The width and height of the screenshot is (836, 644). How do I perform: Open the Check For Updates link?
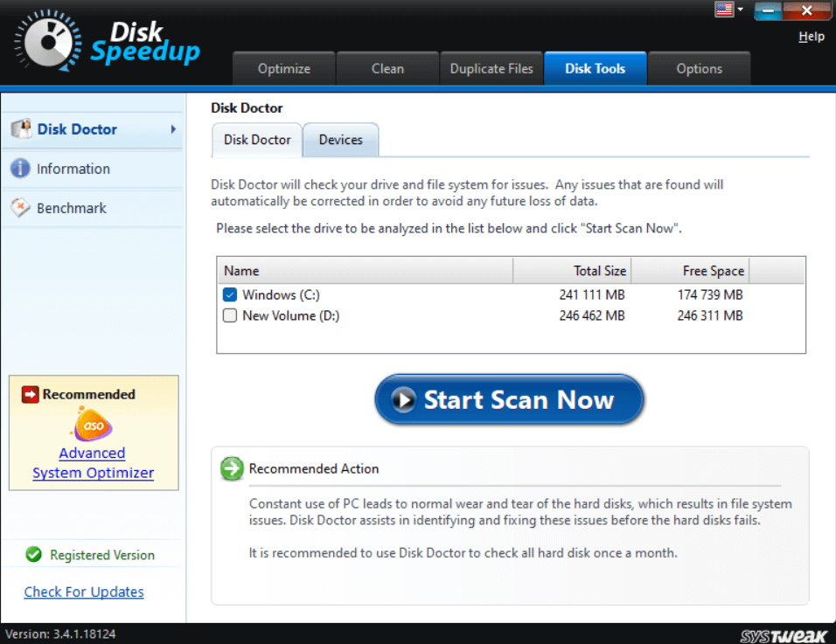tap(83, 592)
